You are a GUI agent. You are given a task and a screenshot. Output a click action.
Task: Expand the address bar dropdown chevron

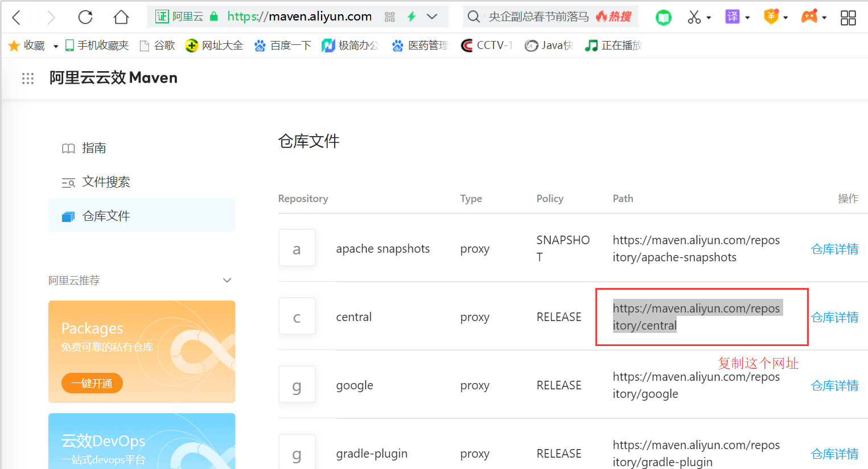432,17
